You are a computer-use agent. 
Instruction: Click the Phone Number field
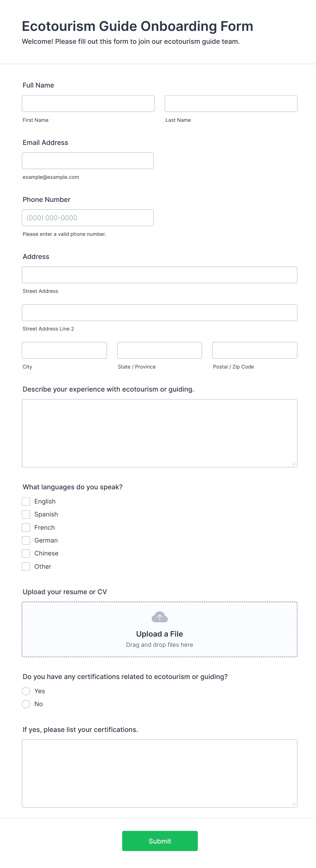[88, 218]
